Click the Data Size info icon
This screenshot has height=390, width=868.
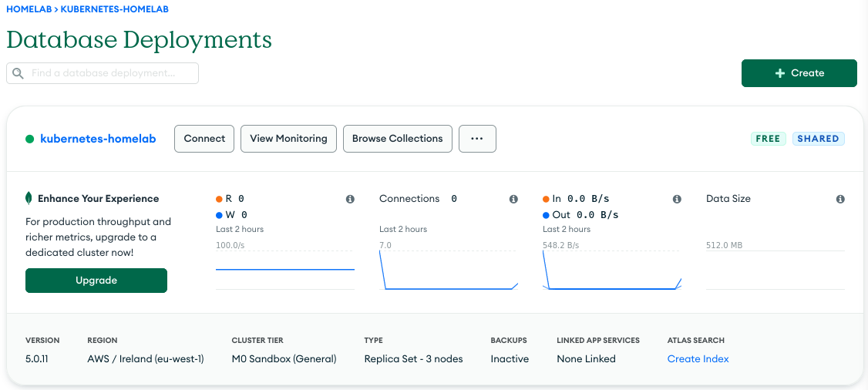tap(840, 199)
